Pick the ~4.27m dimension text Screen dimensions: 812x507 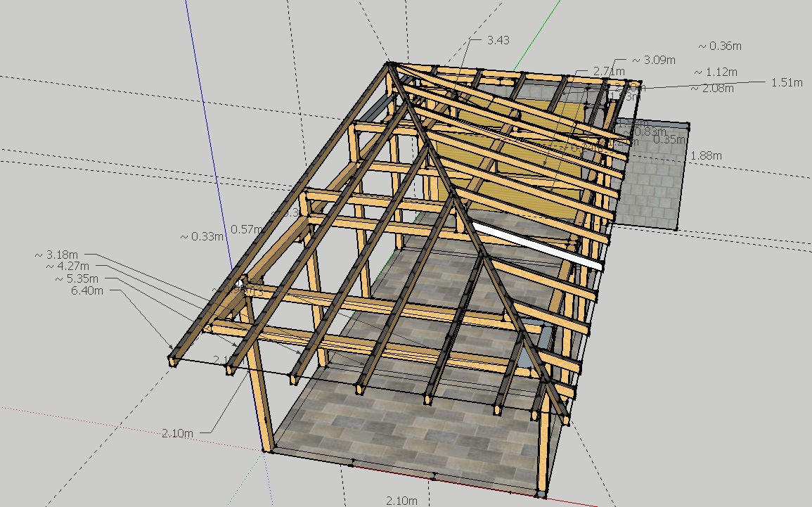70,267
